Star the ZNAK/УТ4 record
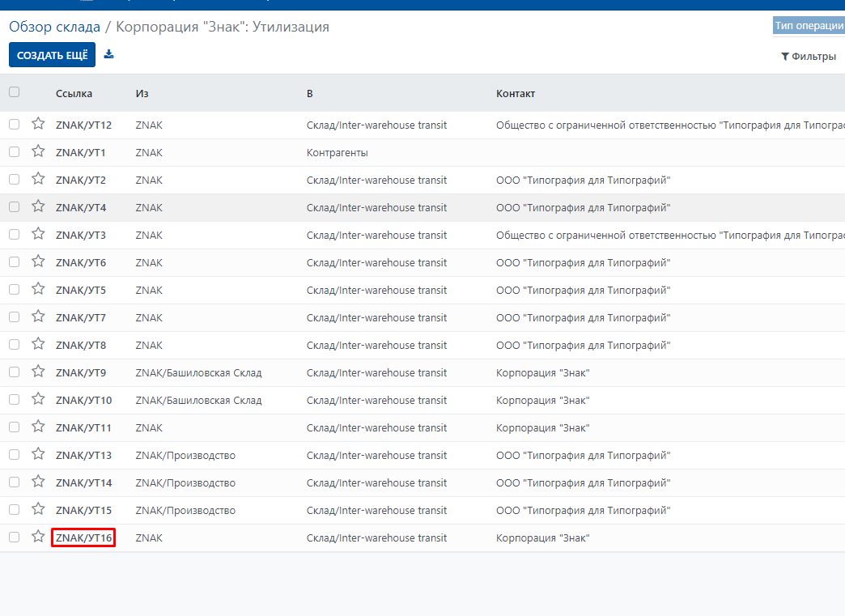Image resolution: width=845 pixels, height=616 pixels. click(x=38, y=206)
